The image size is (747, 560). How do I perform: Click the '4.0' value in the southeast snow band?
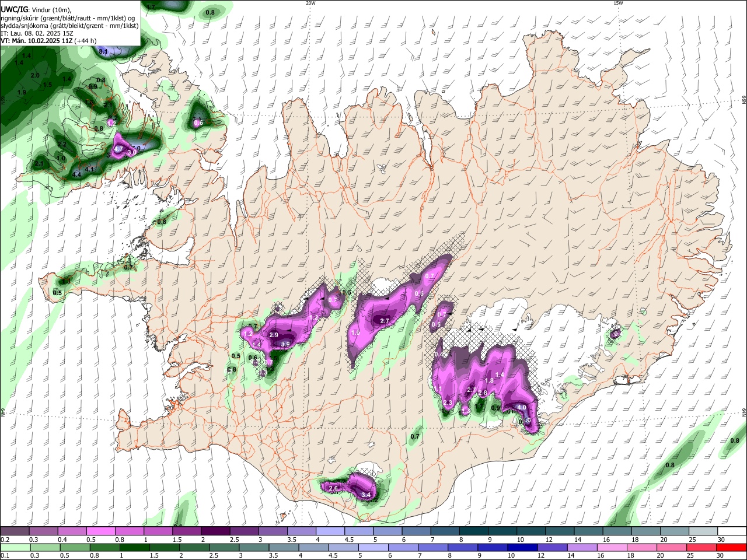pyautogui.click(x=522, y=408)
